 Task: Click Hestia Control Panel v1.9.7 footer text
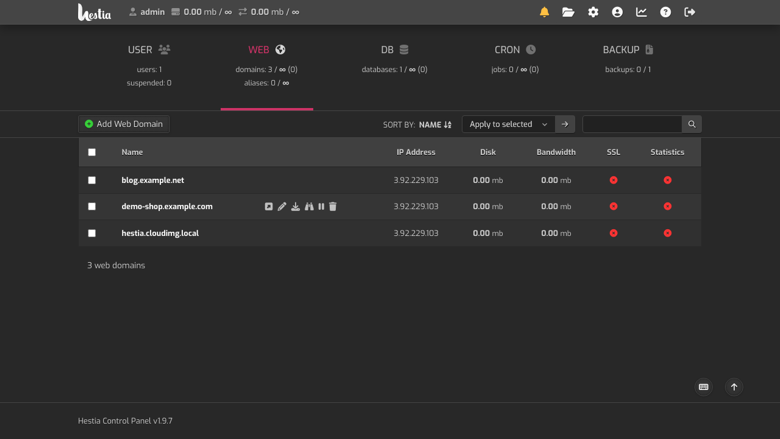125,421
